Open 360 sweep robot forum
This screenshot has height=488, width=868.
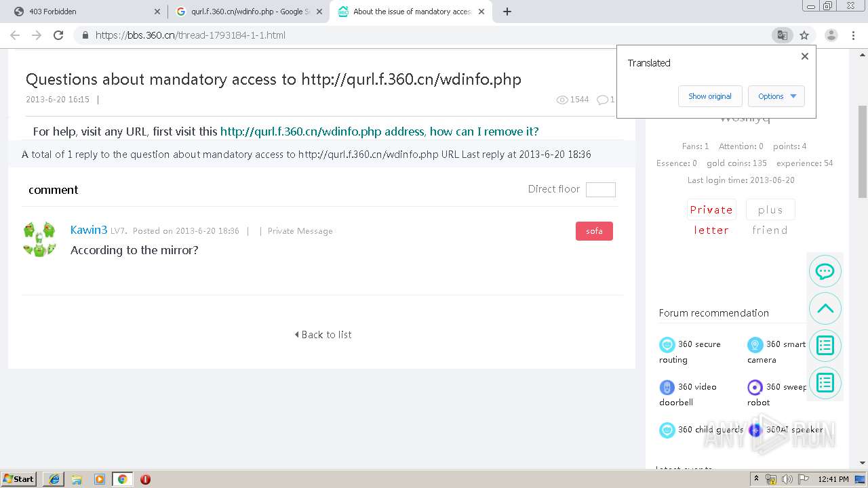(777, 394)
